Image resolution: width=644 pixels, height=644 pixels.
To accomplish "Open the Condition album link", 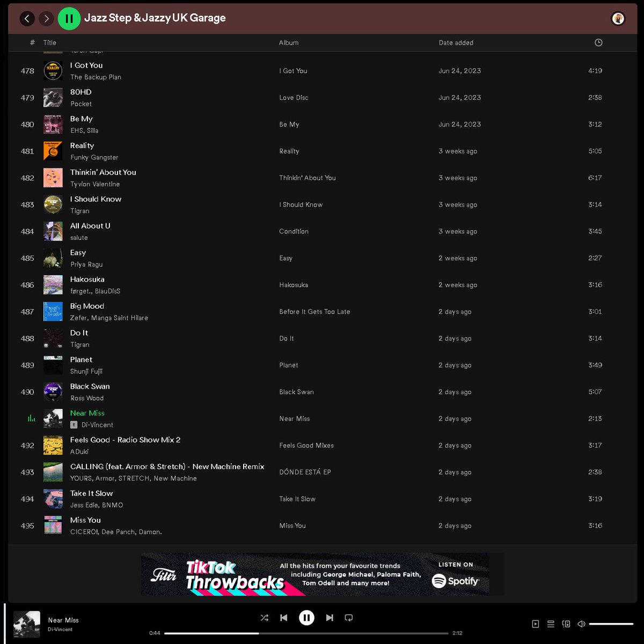I will click(294, 231).
